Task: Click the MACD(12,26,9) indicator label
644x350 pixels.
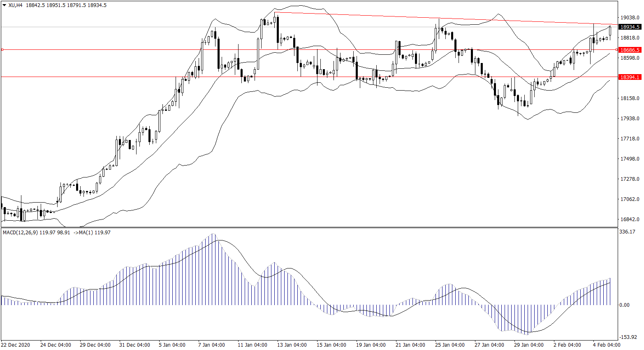Action: click(20, 233)
